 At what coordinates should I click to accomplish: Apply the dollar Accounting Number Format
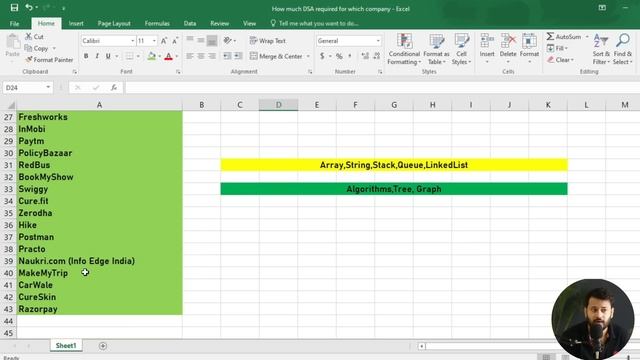click(x=322, y=56)
